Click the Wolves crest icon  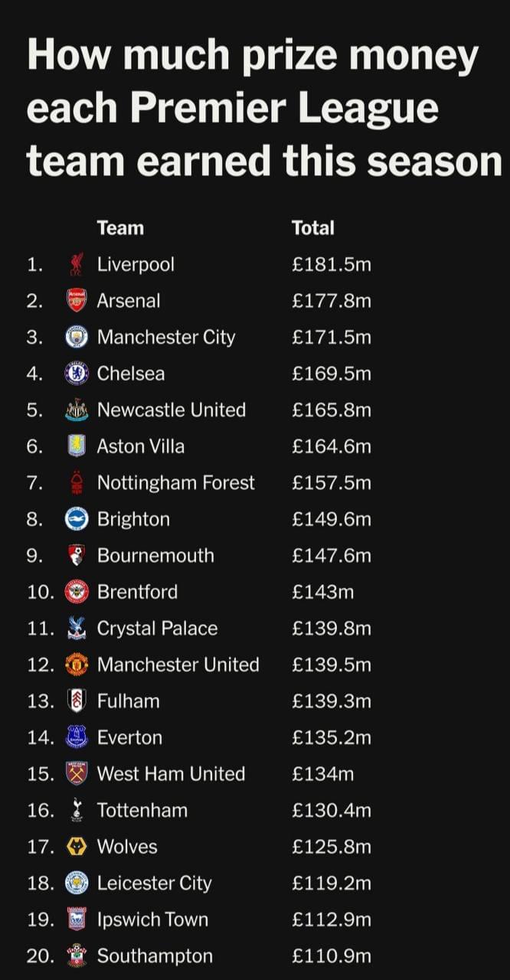click(77, 847)
